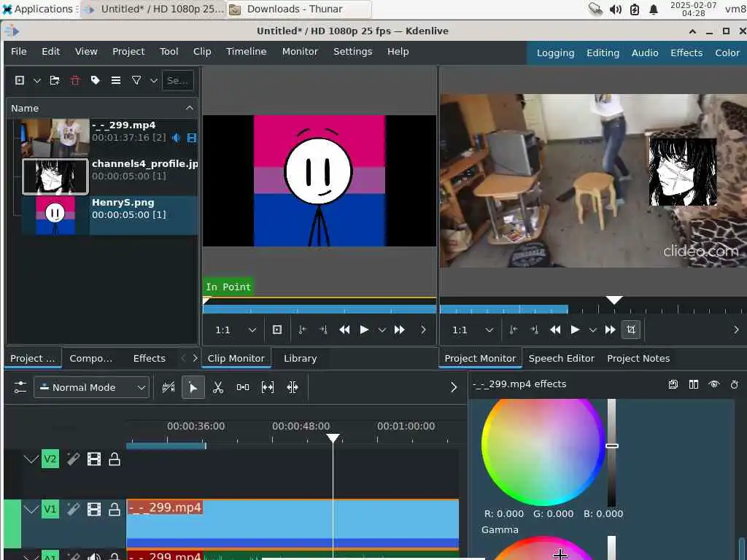Focus the project bin search field

(x=178, y=80)
